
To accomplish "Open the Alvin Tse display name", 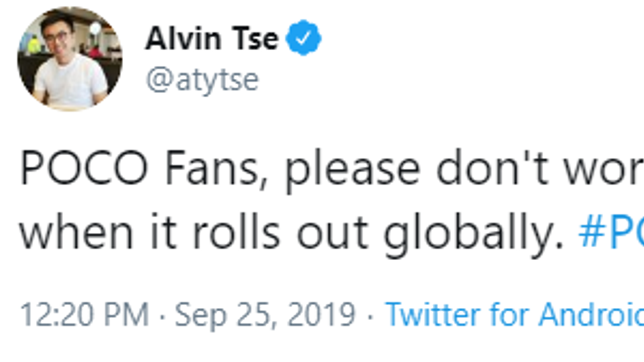I will coord(211,39).
